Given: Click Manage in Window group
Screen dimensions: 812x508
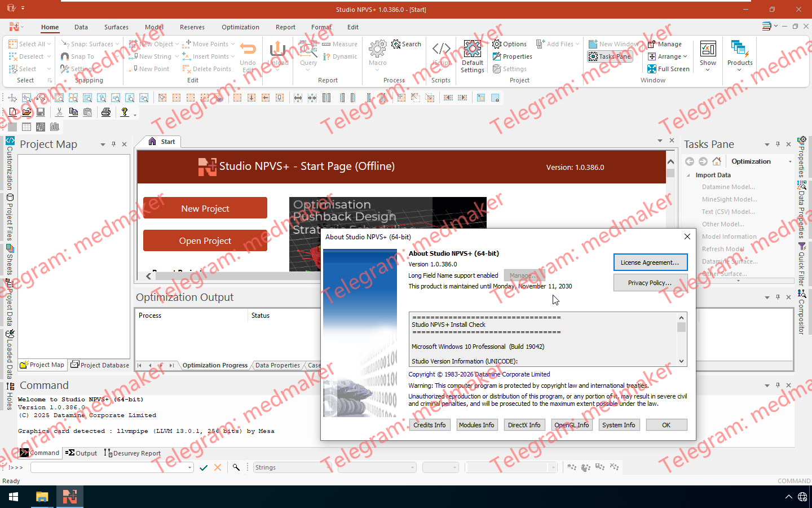Looking at the screenshot, I should [665, 44].
